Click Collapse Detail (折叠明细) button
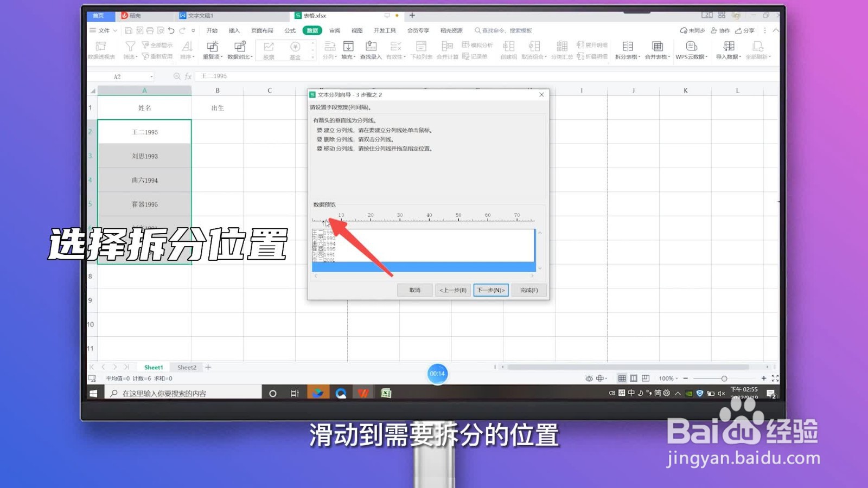 tap(592, 56)
